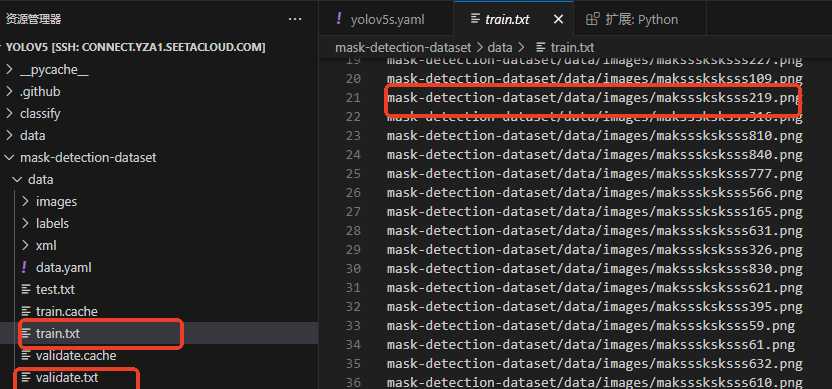Expand the __pycache__ folder
The height and width of the screenshot is (389, 832).
(9, 70)
